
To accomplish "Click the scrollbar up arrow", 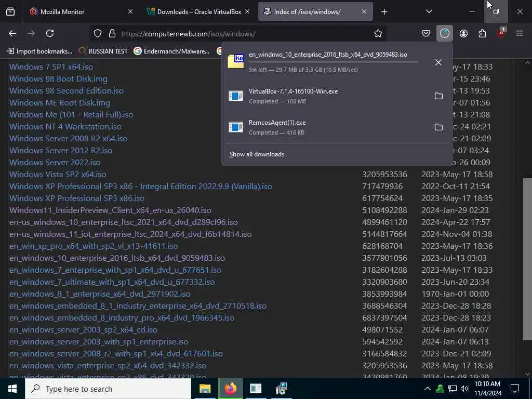I will click(527, 63).
